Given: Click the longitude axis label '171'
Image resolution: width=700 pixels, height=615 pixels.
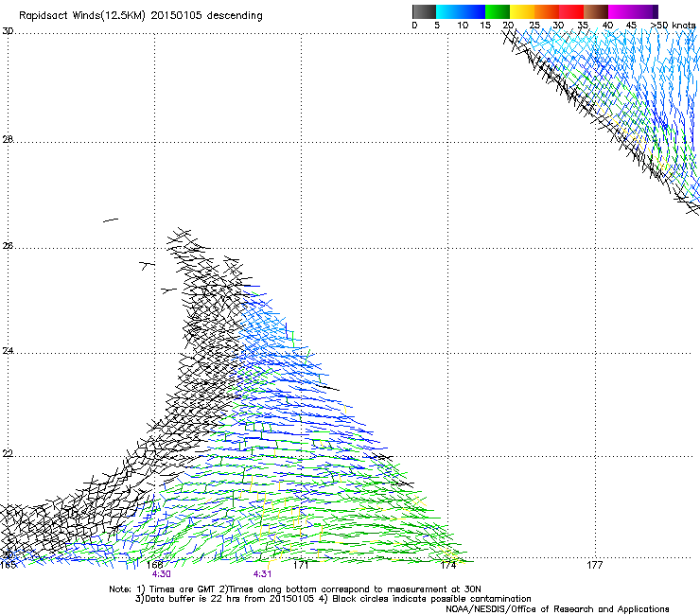Looking at the screenshot, I should tap(301, 566).
